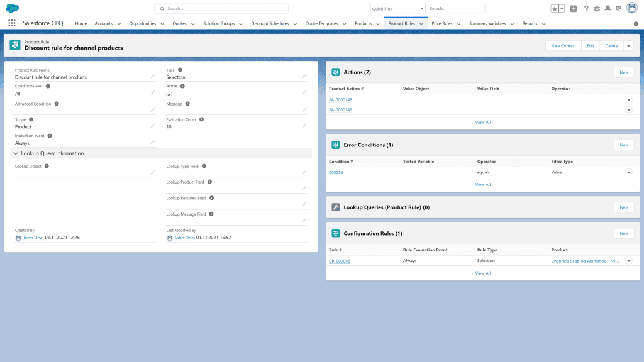This screenshot has width=644, height=362.
Task: Click the info icon next to Evaluation Event
Action: (50, 136)
